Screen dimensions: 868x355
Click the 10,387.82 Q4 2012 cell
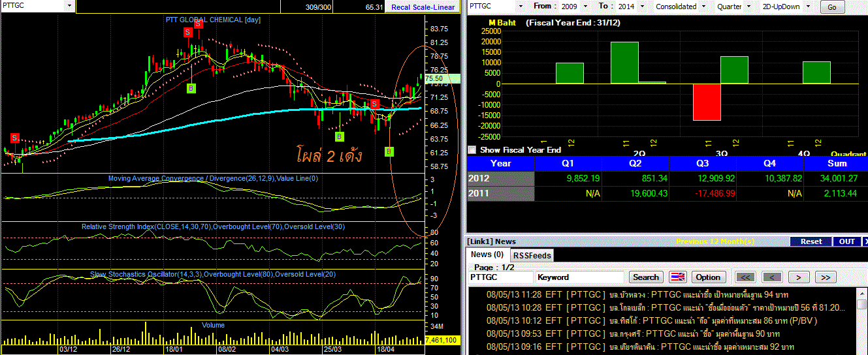pos(770,178)
